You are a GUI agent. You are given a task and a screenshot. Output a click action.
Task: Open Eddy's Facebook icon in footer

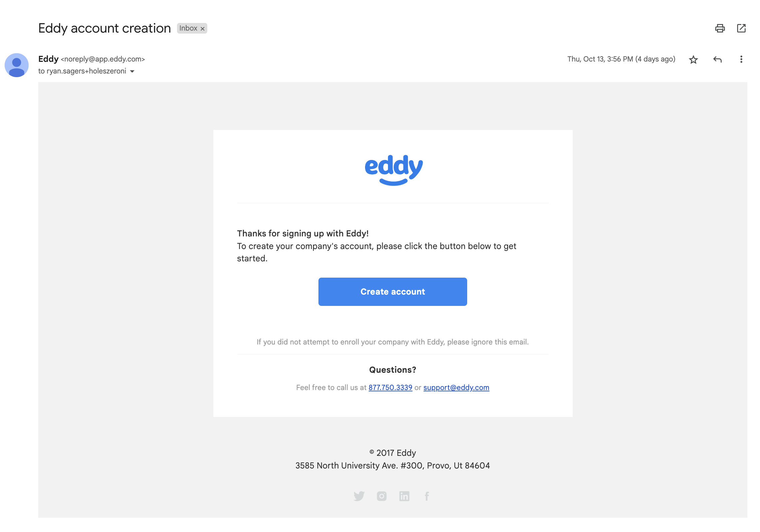(427, 496)
